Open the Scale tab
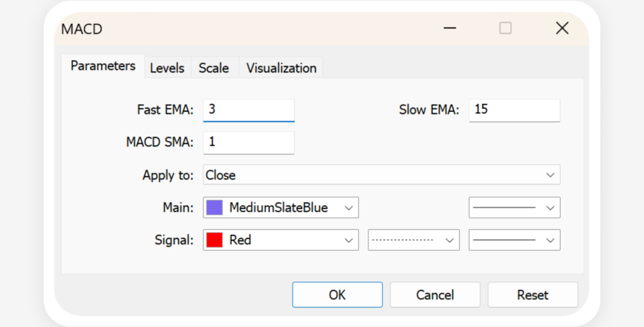 pos(213,68)
